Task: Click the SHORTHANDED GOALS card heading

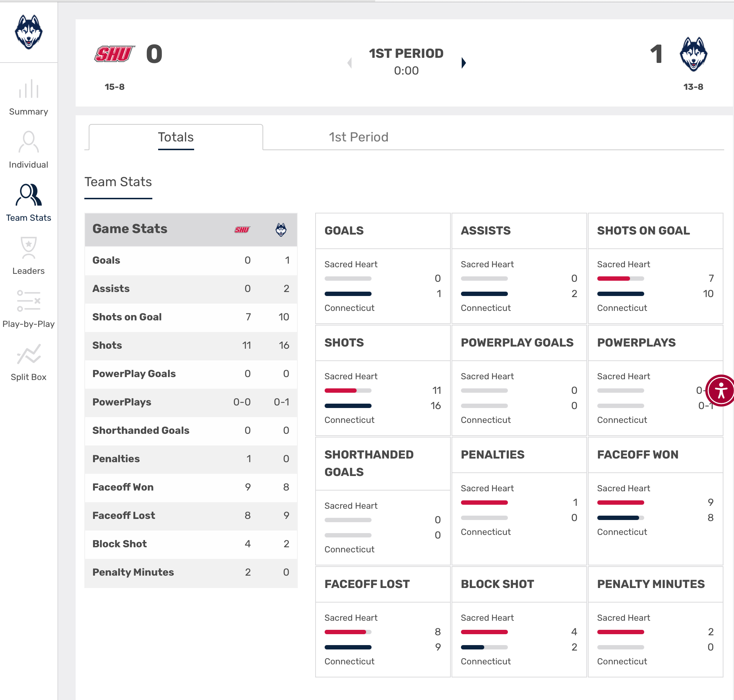Action: pos(369,463)
